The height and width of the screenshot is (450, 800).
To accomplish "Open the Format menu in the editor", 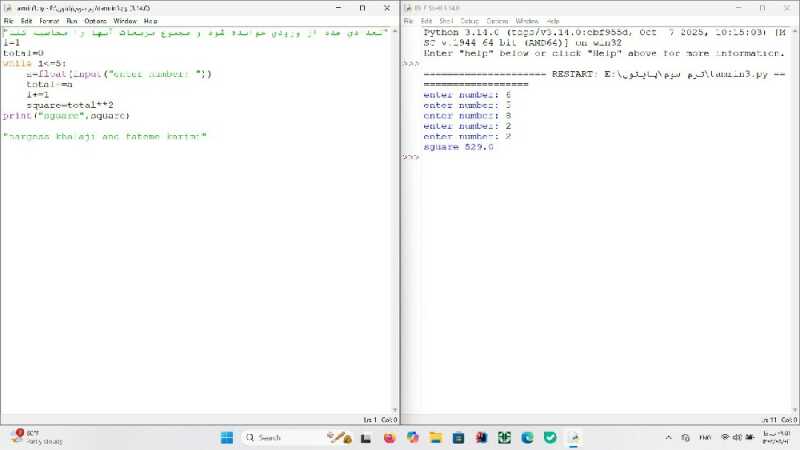I will 48,21.
